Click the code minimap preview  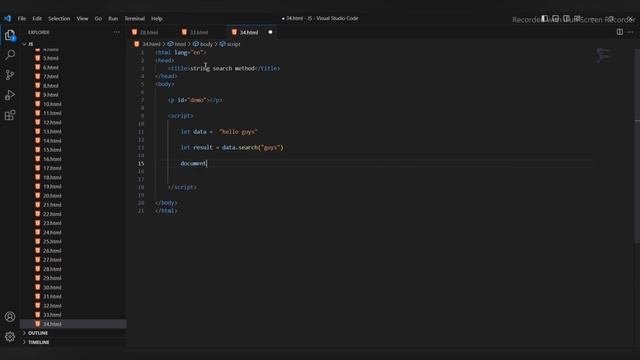603,55
